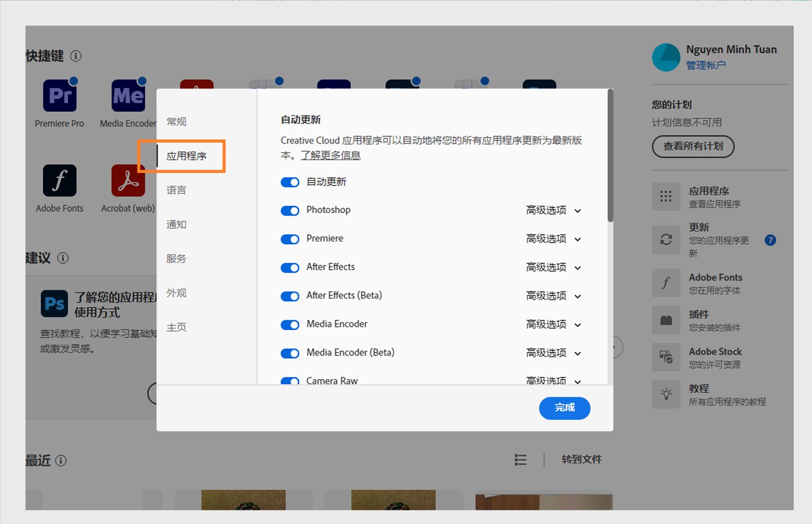
Task: Open Adobe Stock from the right sidebar
Action: [665, 357]
